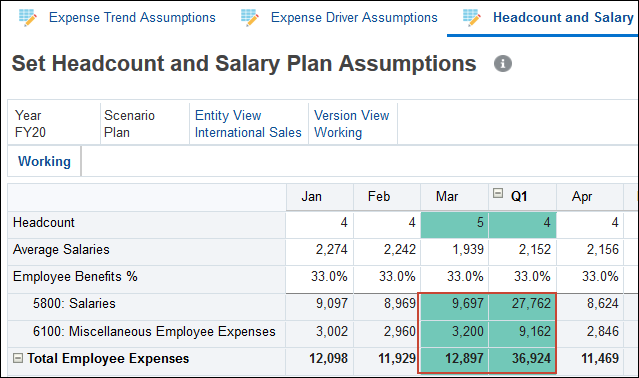639x378 pixels.
Task: Click the Feb Average Salaries cell 2,242
Action: click(387, 252)
